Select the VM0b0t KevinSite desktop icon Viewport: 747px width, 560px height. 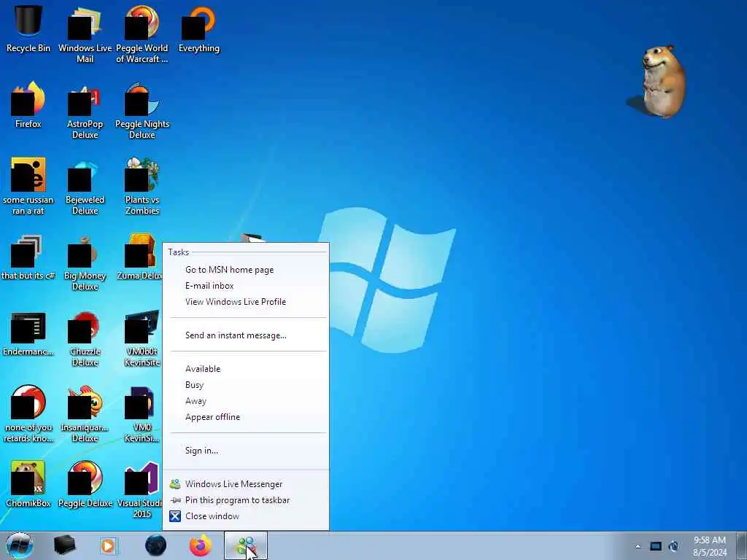coord(142,338)
